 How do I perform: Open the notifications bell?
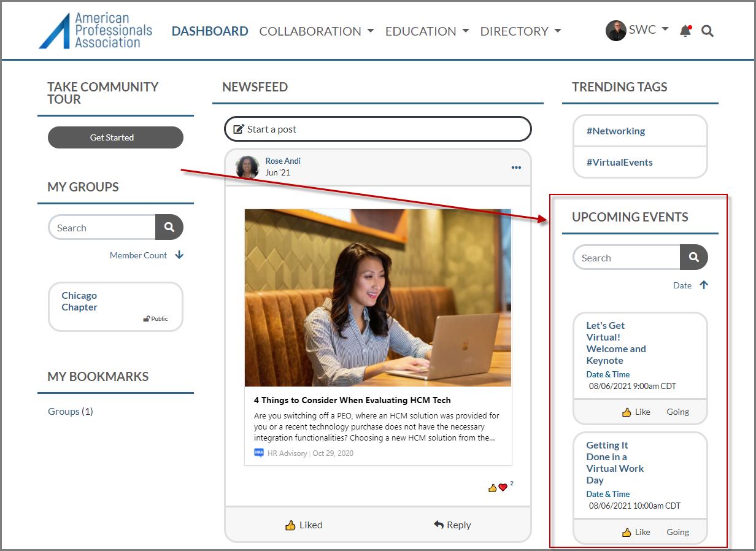tap(685, 31)
